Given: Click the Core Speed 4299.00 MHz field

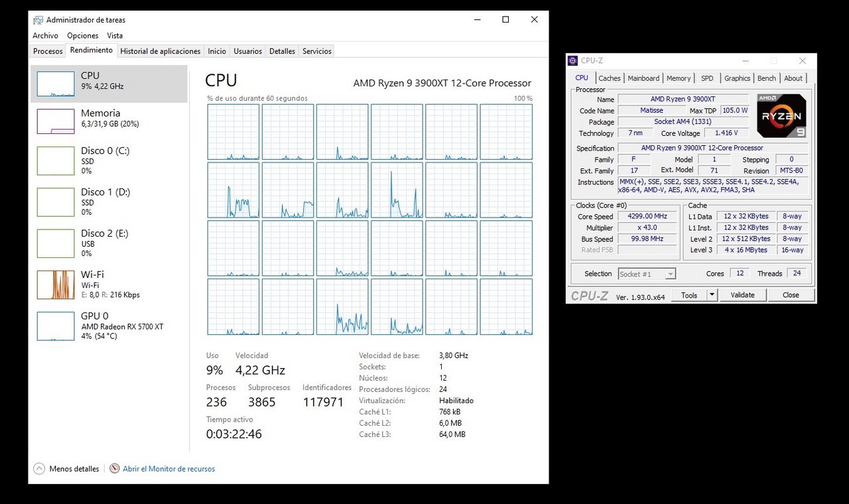Looking at the screenshot, I should click(647, 216).
